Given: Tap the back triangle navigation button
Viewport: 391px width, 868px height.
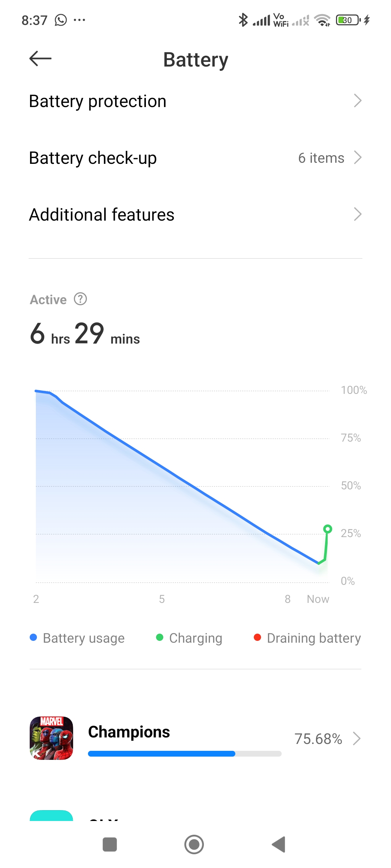Looking at the screenshot, I should [279, 844].
